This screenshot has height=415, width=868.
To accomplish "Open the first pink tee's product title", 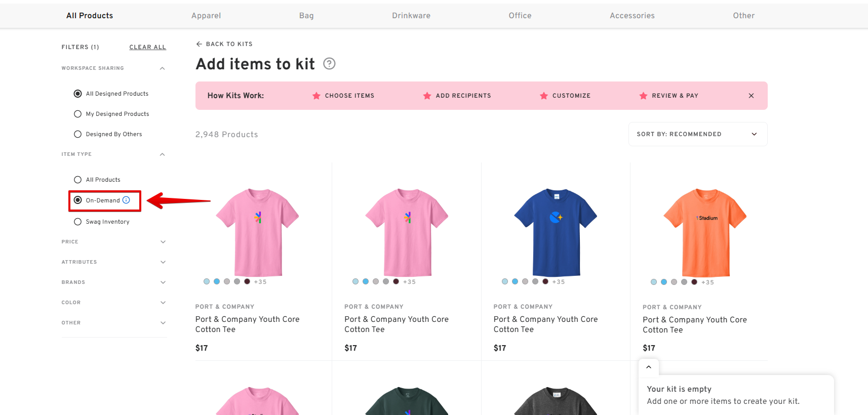I will tap(248, 324).
